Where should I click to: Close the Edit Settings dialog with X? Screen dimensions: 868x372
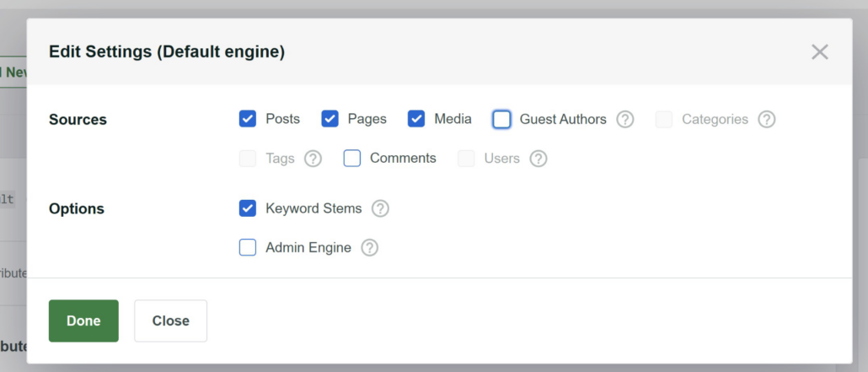[x=819, y=52]
